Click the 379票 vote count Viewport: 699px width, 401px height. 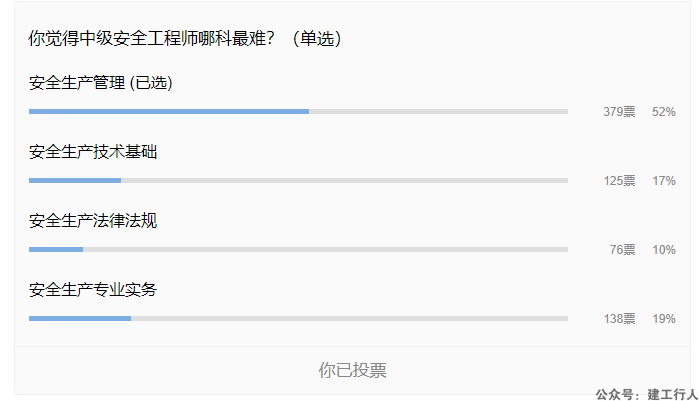(619, 112)
